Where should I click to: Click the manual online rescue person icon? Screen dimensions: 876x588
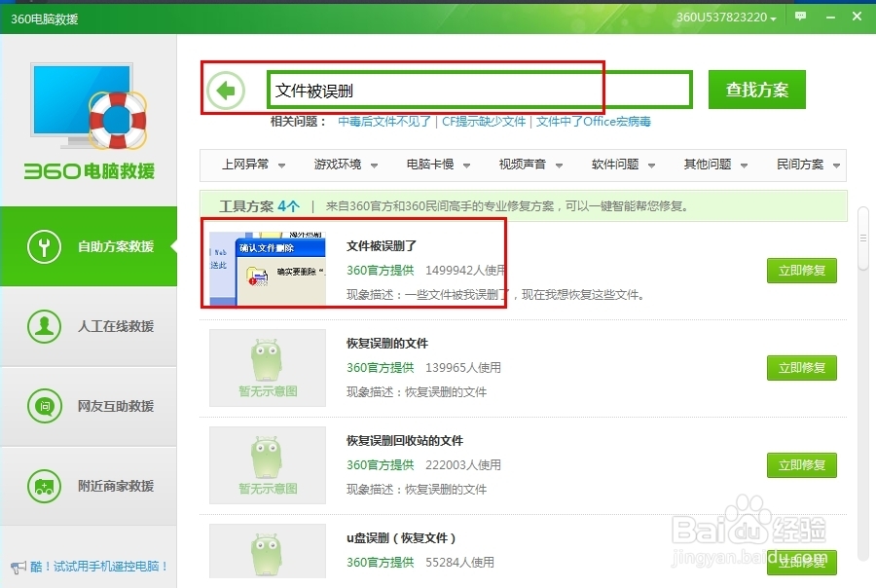(x=44, y=326)
